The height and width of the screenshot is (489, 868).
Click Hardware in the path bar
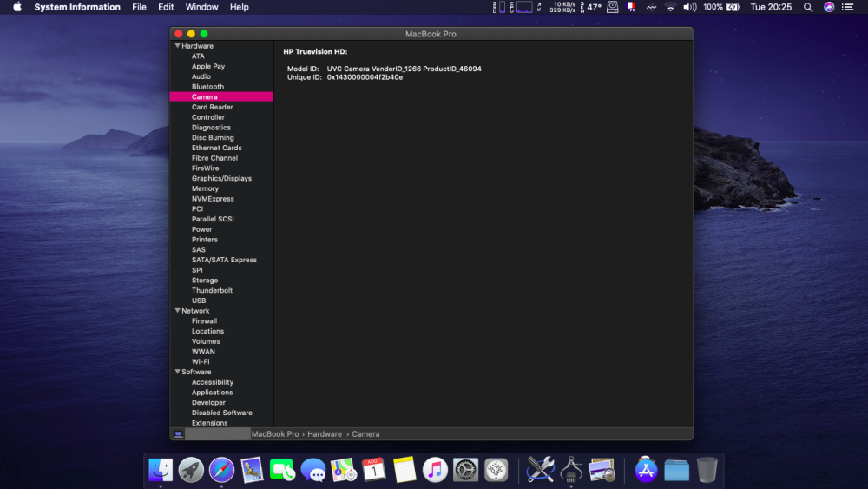pos(325,434)
